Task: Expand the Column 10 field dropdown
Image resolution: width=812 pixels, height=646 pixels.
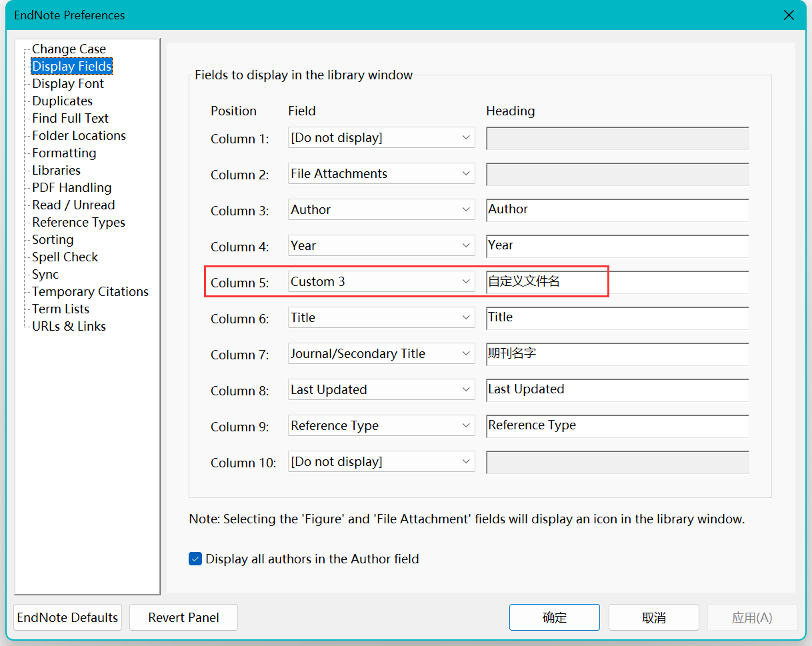Action: click(x=381, y=462)
